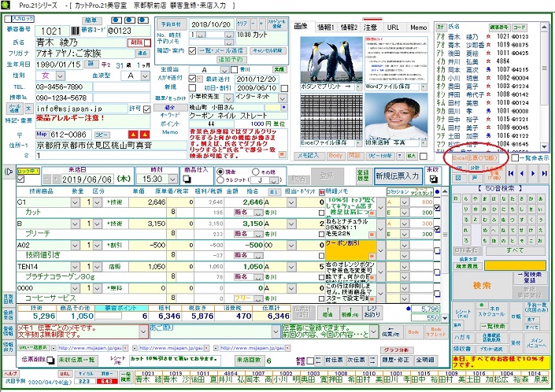555x392 pixels.
Task: Toggle the 入力ロック checkbox
Action: 8,19
